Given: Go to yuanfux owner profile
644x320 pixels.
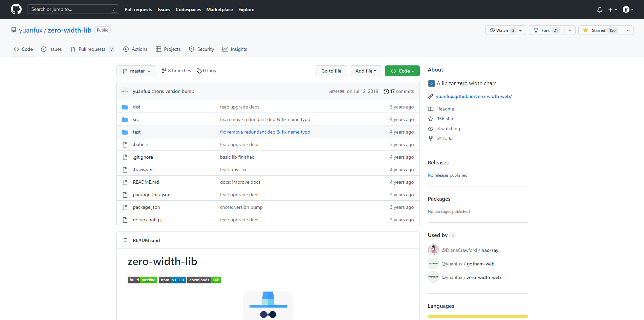Looking at the screenshot, I should pyautogui.click(x=31, y=30).
